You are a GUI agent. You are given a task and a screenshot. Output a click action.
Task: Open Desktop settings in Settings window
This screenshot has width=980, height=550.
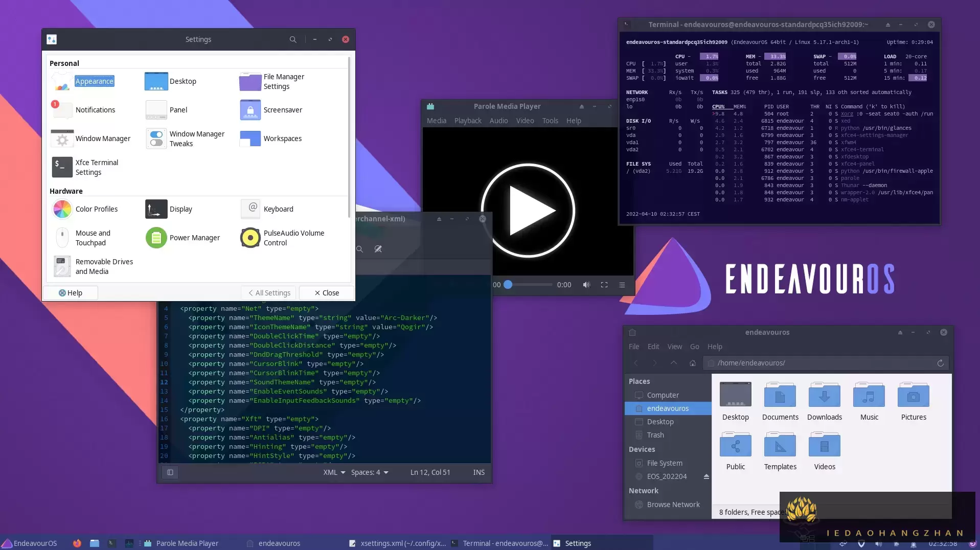tap(171, 81)
